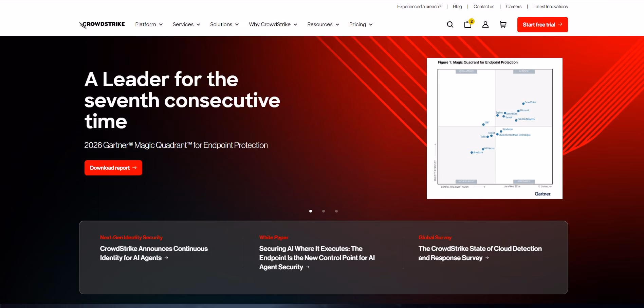The image size is (644, 308).
Task: Click the Download report button
Action: point(113,168)
